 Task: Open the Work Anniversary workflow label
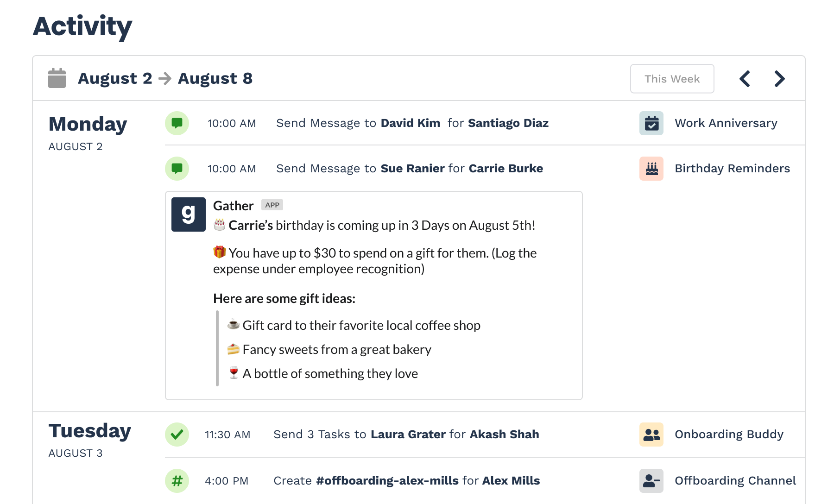(726, 123)
